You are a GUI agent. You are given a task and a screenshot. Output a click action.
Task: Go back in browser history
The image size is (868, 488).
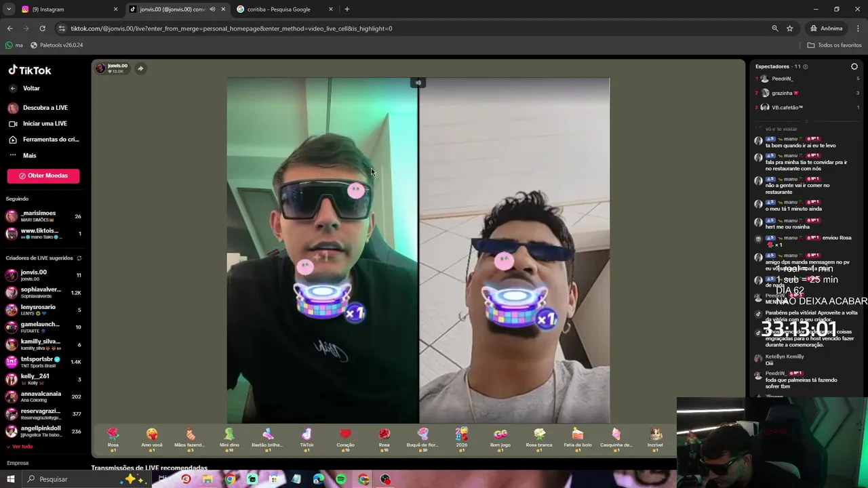click(x=10, y=28)
